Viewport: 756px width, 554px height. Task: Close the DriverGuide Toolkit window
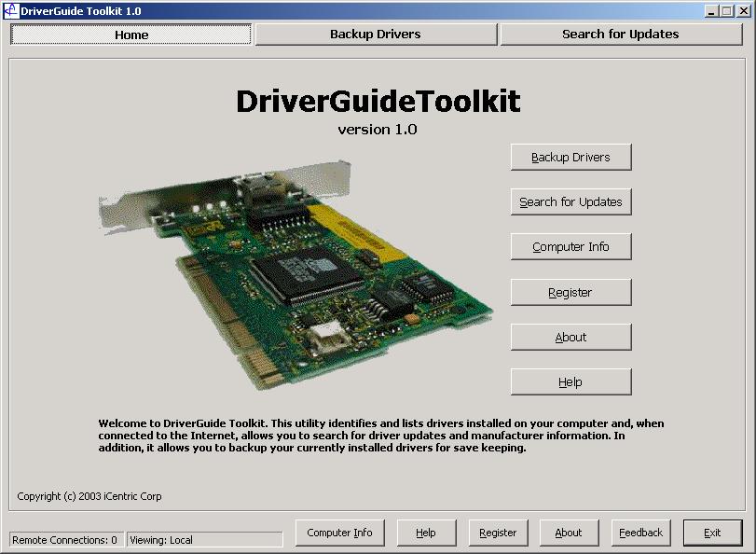743,10
